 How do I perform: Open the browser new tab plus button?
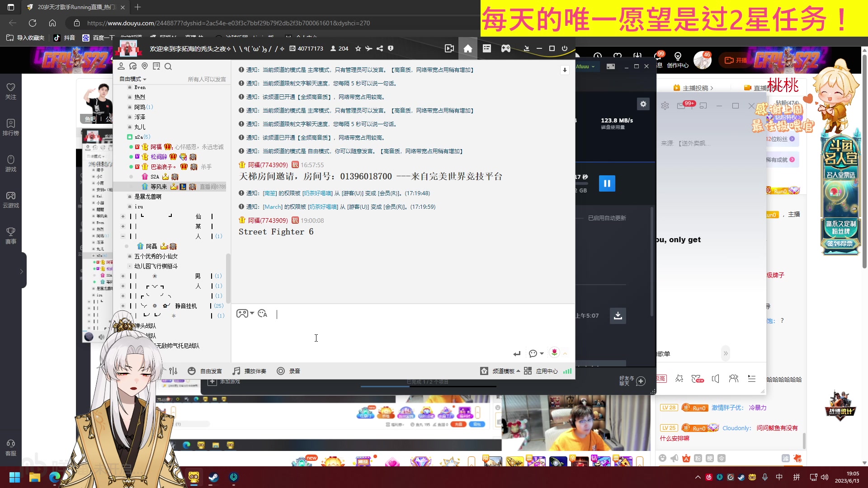click(x=137, y=7)
